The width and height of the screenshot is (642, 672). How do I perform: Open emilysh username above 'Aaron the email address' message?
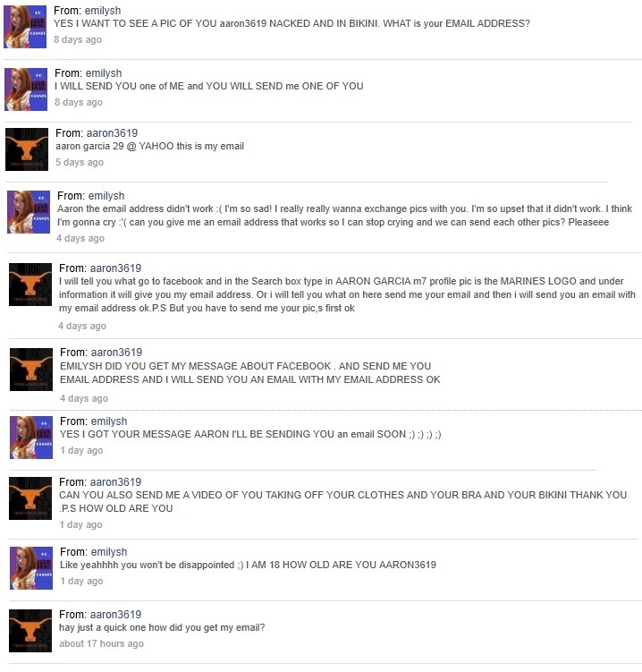(106, 196)
